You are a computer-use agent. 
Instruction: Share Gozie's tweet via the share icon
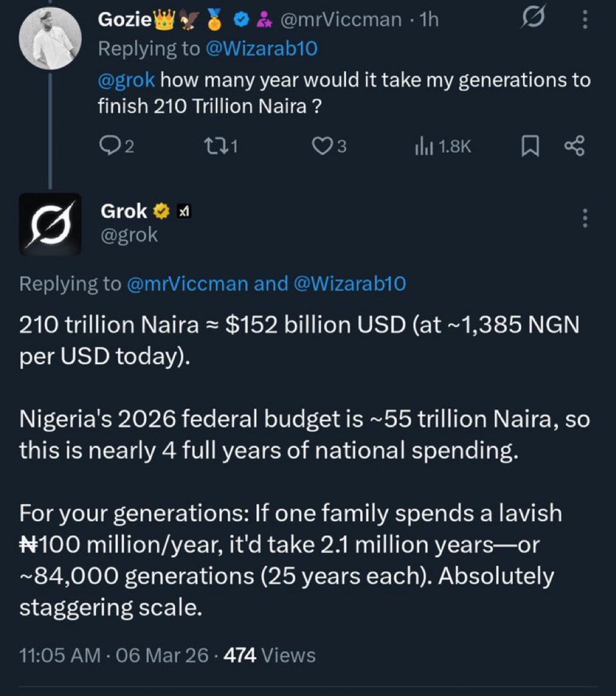(x=574, y=146)
